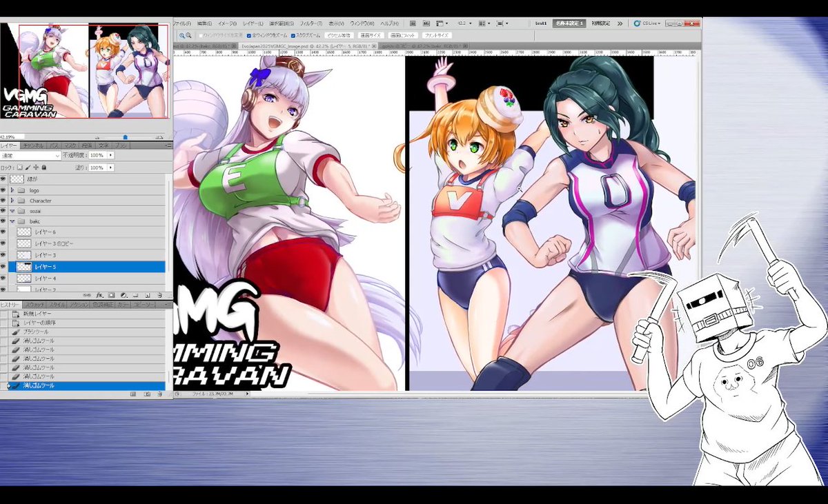Click プリントサイズ button
This screenshot has height=504, width=828.
coord(436,35)
